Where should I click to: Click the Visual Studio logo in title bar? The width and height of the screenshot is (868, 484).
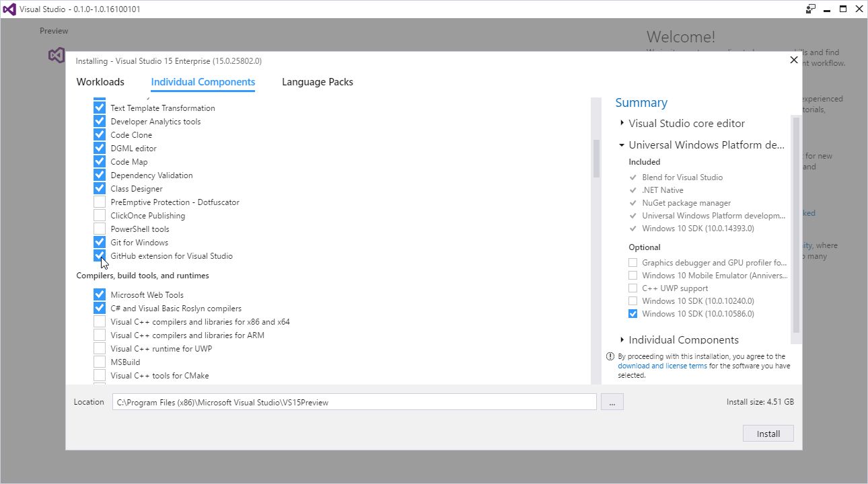[10, 9]
